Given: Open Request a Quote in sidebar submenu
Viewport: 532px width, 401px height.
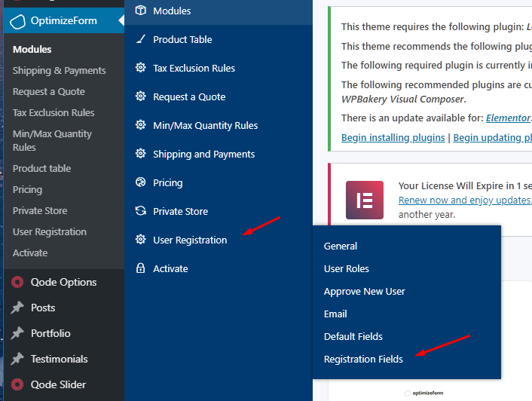Looking at the screenshot, I should 49,92.
